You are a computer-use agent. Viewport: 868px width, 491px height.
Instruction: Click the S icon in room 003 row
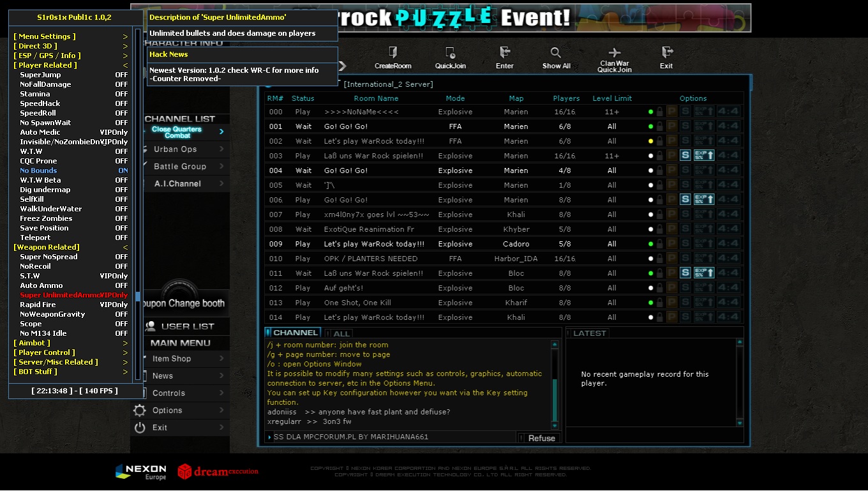point(685,155)
